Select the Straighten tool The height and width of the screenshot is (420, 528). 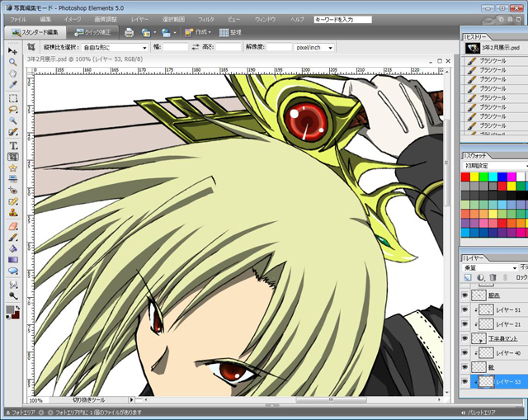(13, 179)
